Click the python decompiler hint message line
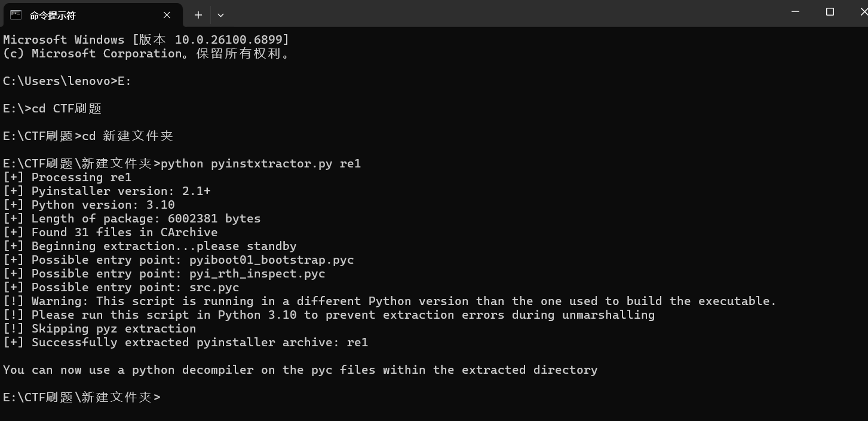Screen dimensions: 868x421 [x=300, y=370]
